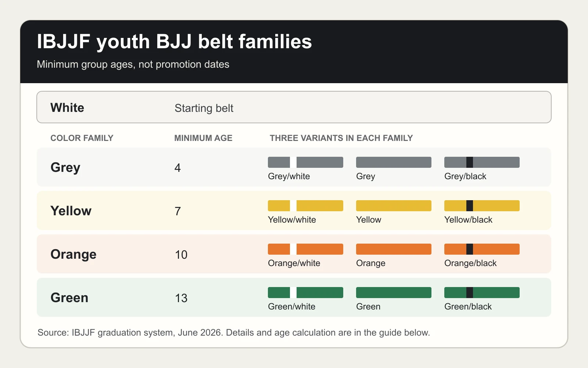This screenshot has height=368, width=588.
Task: Select the Yellow/black belt swatch
Action: point(482,206)
